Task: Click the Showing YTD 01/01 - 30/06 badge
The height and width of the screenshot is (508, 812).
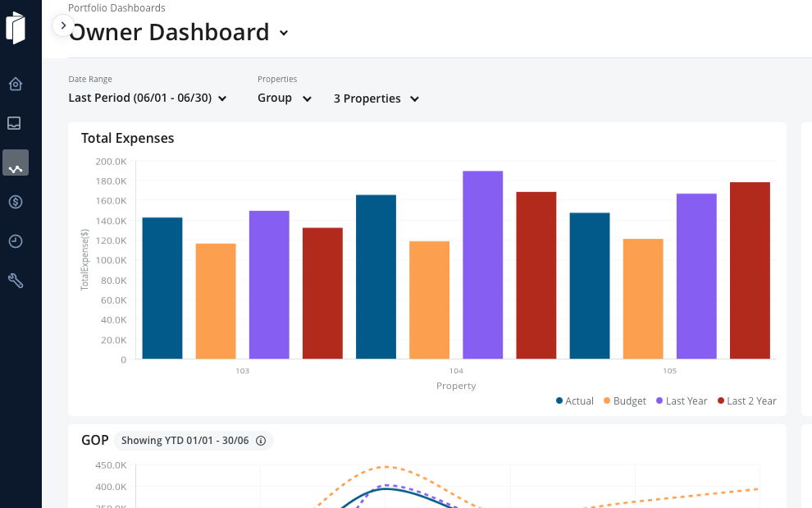Action: (x=194, y=441)
